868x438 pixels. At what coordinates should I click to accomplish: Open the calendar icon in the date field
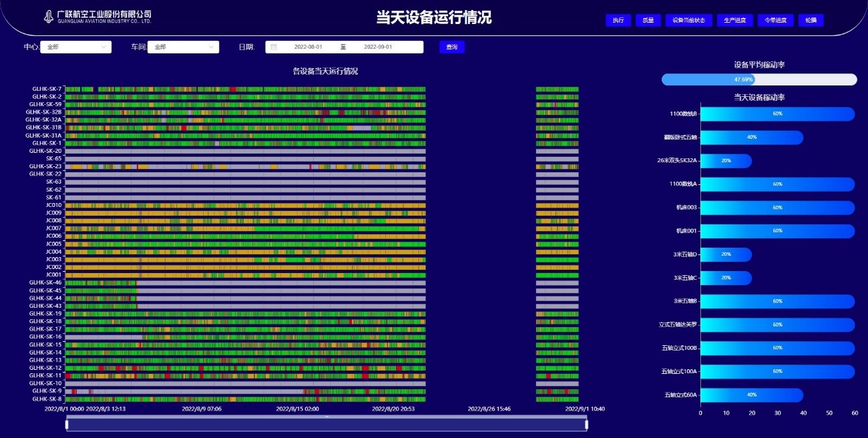pos(274,47)
